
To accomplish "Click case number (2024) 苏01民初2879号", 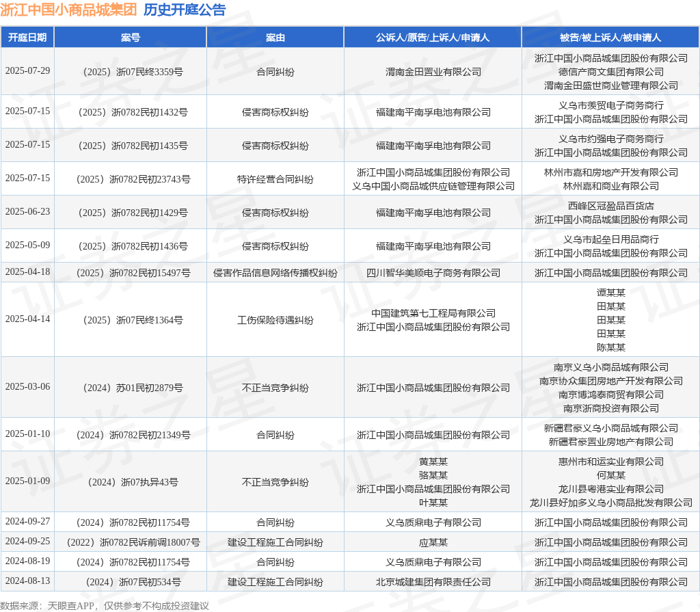I will coord(133,388).
